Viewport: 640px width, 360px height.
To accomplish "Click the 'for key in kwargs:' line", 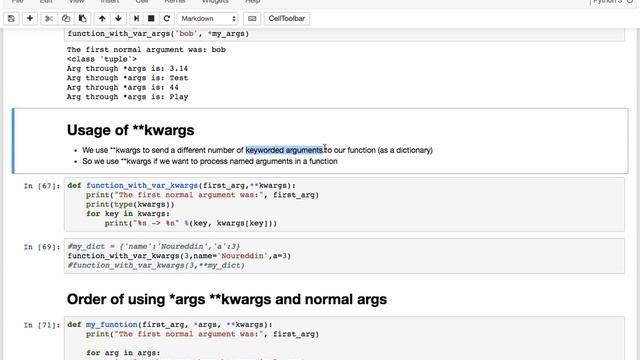I will coord(128,214).
